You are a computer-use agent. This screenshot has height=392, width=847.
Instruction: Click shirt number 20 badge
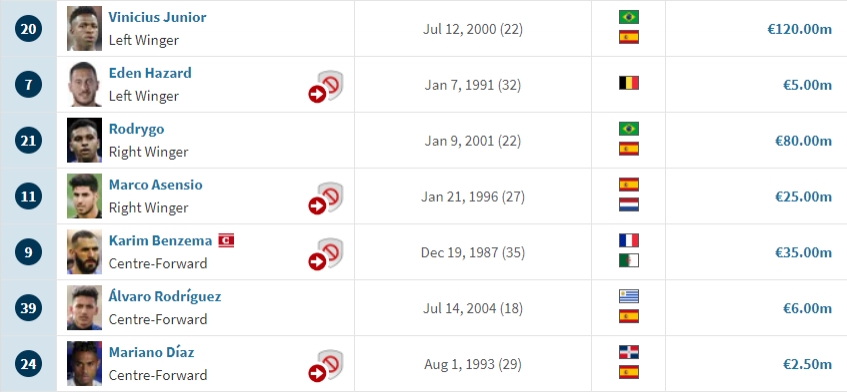pos(28,29)
